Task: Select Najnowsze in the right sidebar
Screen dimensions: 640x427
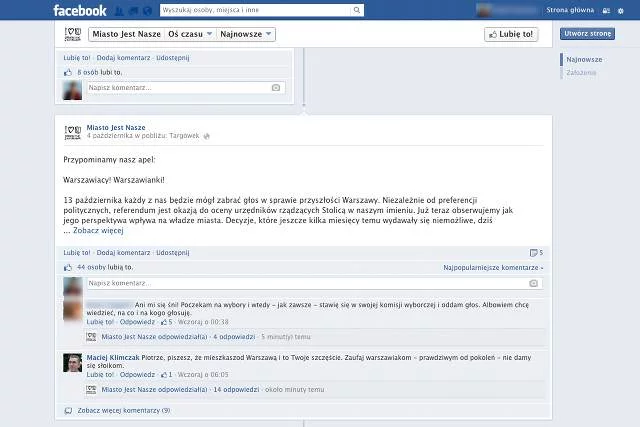Action: coord(584,60)
